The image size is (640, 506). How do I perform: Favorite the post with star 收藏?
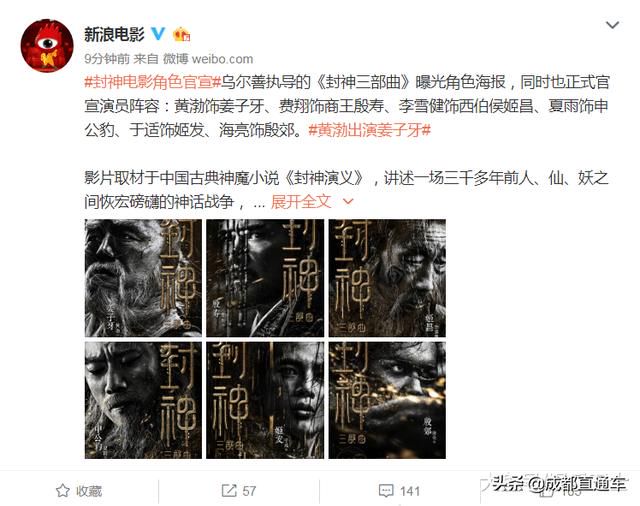[79, 491]
